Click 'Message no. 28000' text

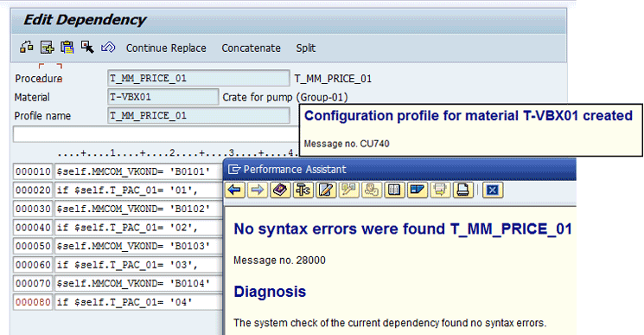pyautogui.click(x=279, y=261)
